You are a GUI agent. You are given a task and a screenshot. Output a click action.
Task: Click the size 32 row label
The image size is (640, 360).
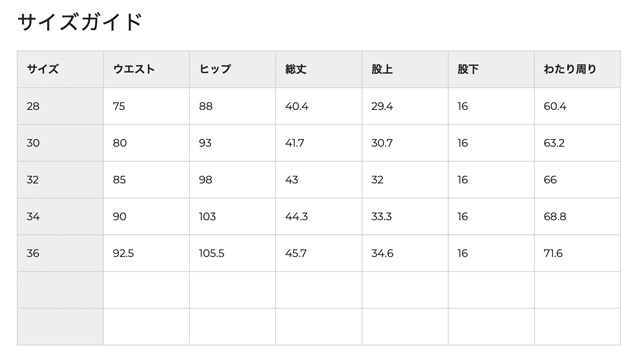(x=60, y=180)
